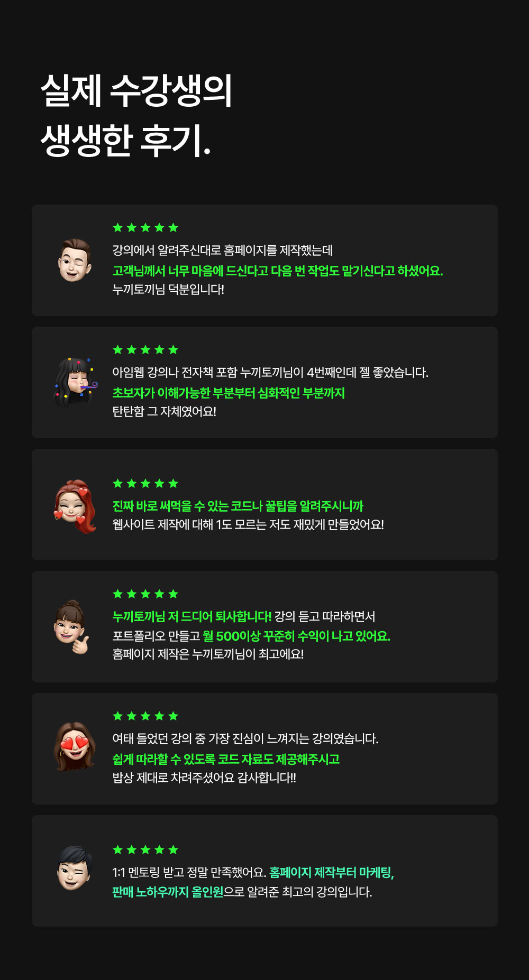Click the heart-eyes woman avatar
This screenshot has width=529, height=980.
(75, 747)
